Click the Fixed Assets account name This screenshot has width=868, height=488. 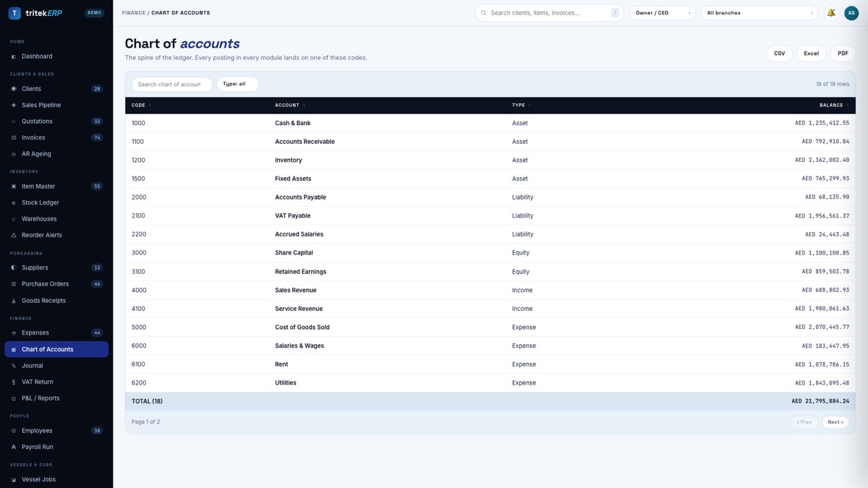293,179
